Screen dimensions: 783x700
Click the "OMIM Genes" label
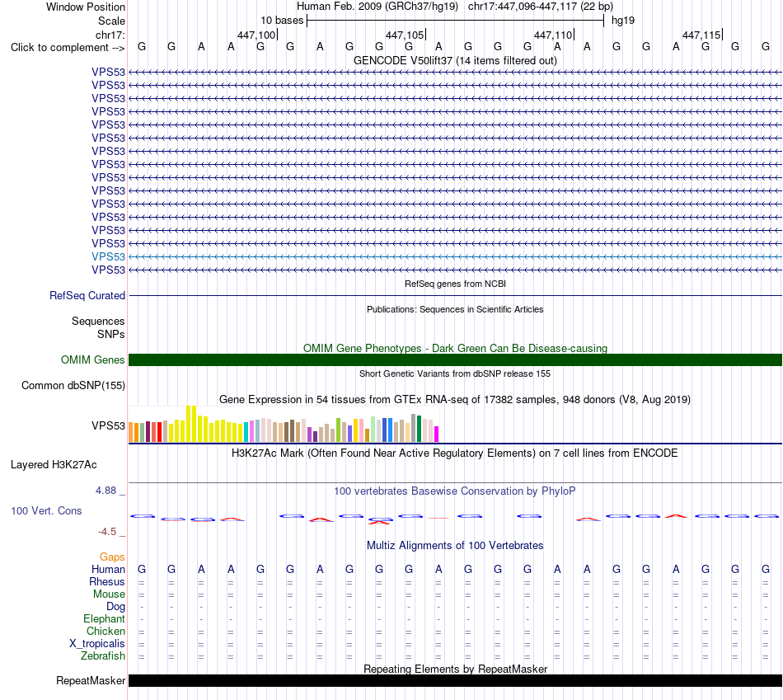(x=92, y=359)
